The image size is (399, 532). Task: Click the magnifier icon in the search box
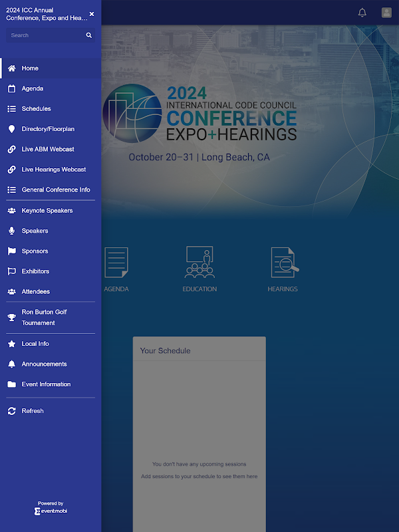[x=89, y=35]
